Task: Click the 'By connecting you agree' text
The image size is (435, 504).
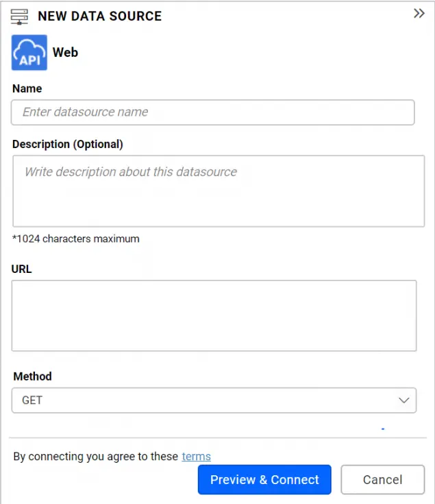Action: pyautogui.click(x=96, y=457)
